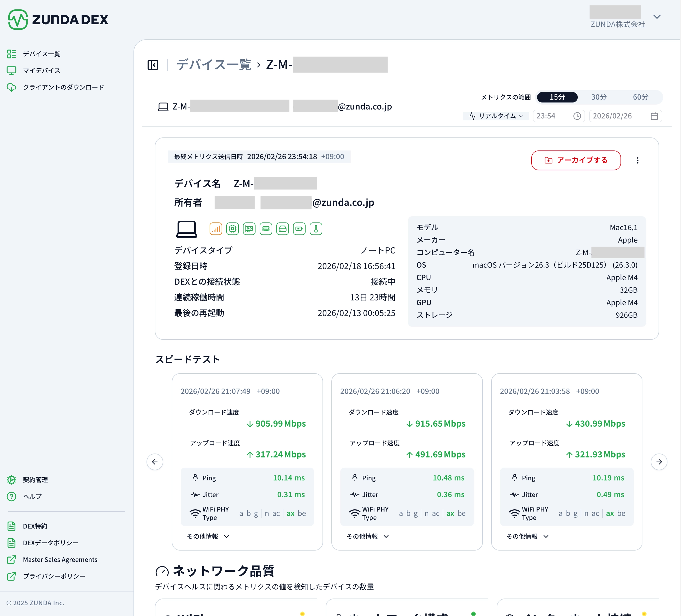Viewport: 681px width, 616px height.
Task: Open the account dropdown chevron near ZUNDA株式会社
Action: click(x=657, y=16)
